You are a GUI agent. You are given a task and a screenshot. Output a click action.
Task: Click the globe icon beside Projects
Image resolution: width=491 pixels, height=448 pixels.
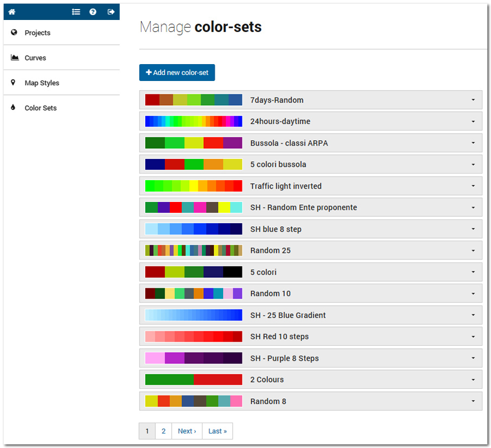pyautogui.click(x=14, y=32)
